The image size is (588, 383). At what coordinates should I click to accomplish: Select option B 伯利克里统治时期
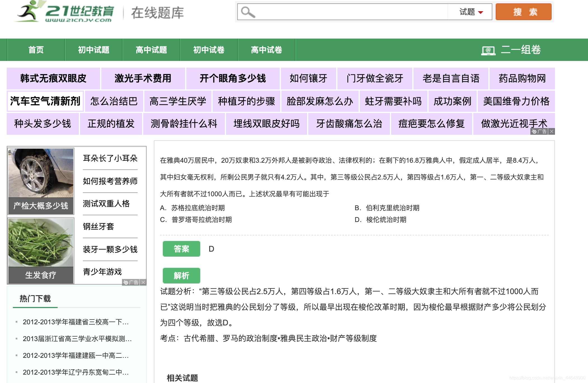pyautogui.click(x=387, y=208)
